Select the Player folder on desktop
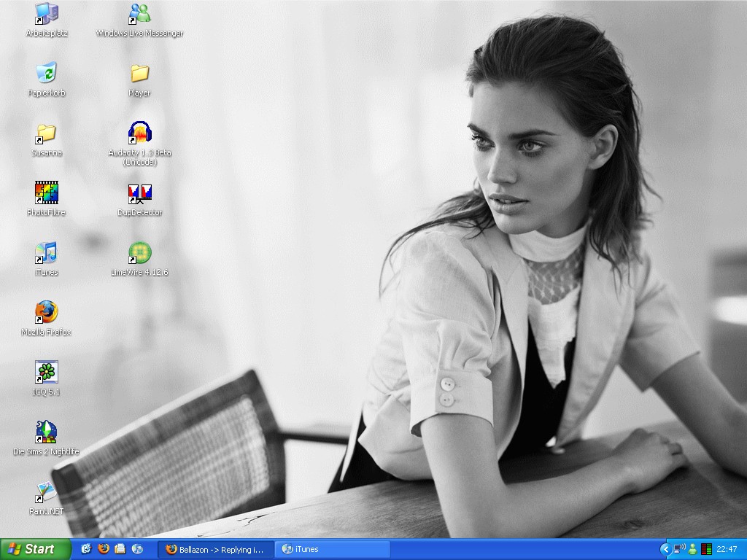The image size is (747, 560). [139, 74]
